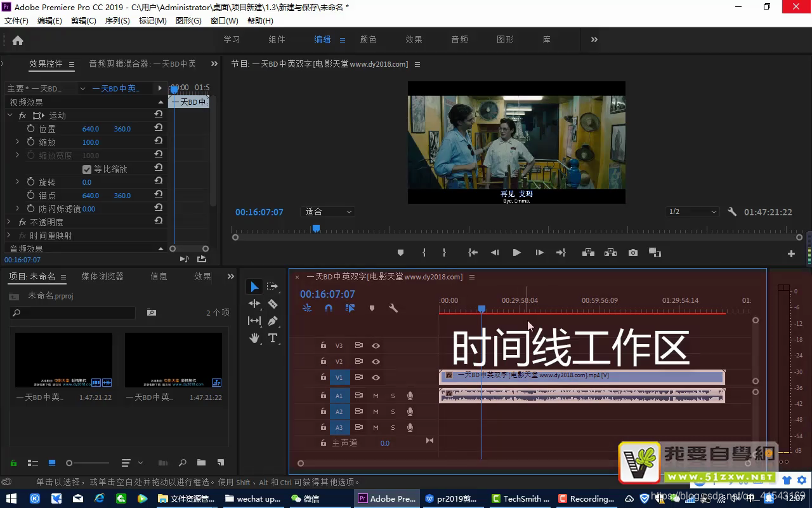
Task: Click the Go to In point button
Action: [473, 253]
